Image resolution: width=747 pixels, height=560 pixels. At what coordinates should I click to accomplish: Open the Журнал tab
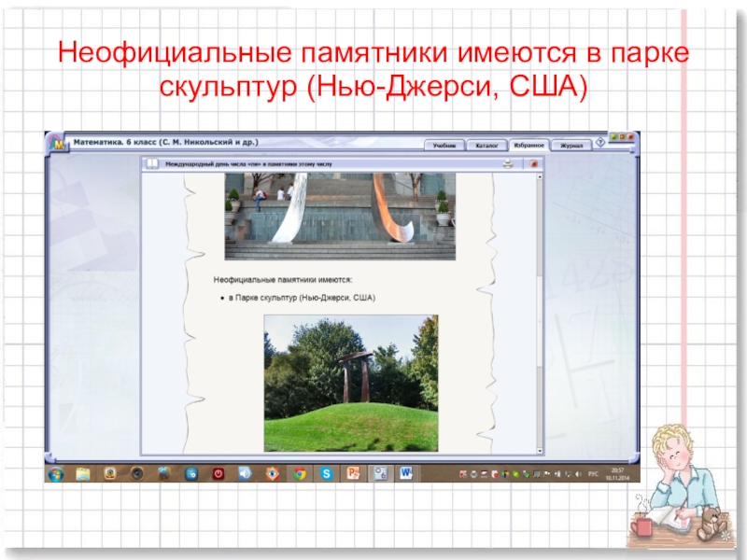[571, 146]
